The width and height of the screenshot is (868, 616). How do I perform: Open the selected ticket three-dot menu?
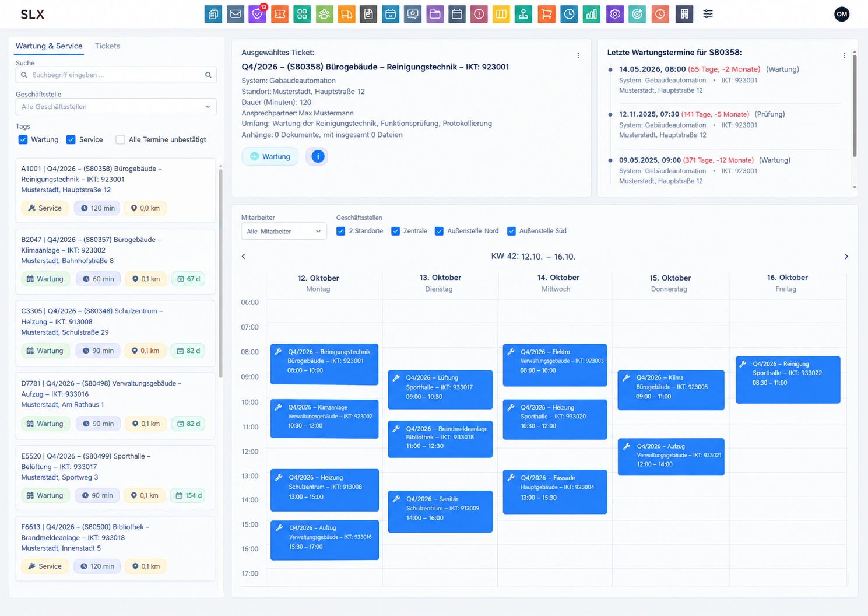(578, 55)
